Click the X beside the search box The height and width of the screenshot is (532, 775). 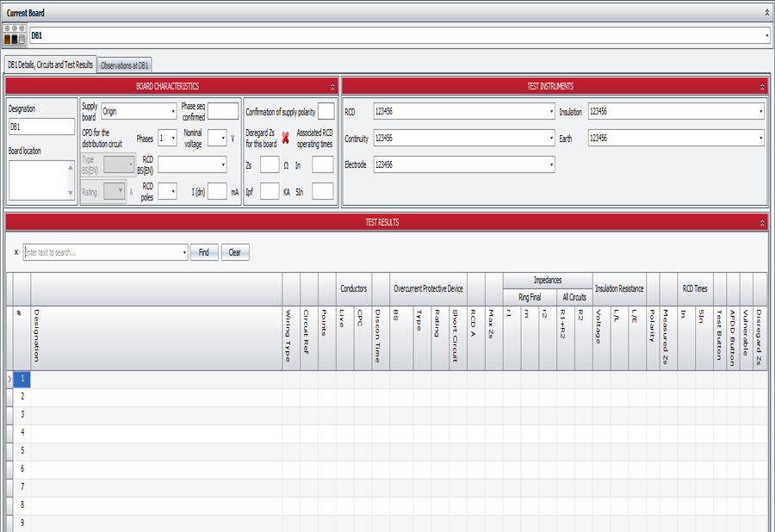[x=16, y=252]
